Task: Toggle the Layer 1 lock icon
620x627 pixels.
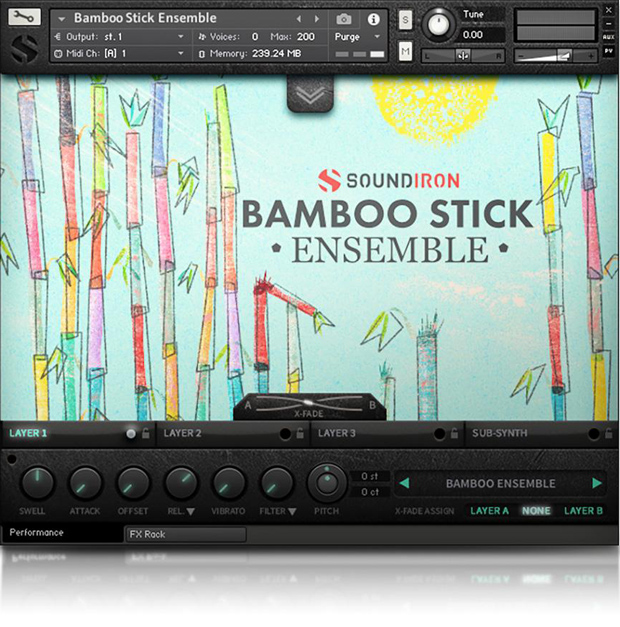Action: click(146, 433)
